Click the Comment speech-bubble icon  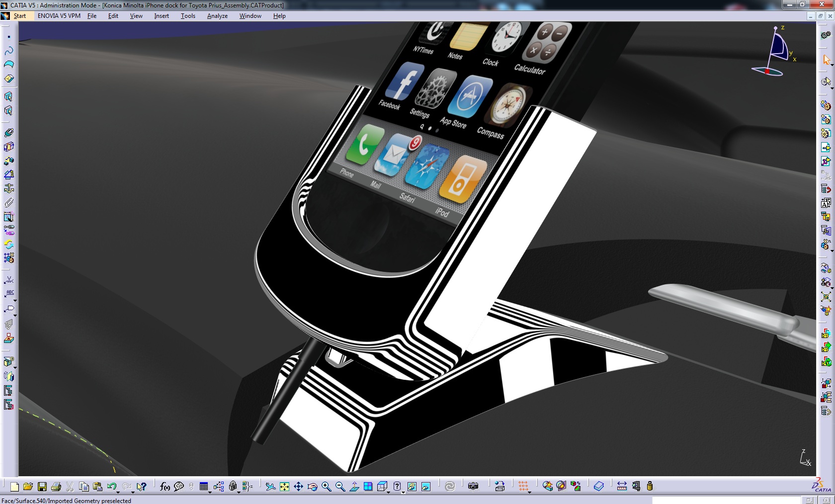click(x=179, y=487)
